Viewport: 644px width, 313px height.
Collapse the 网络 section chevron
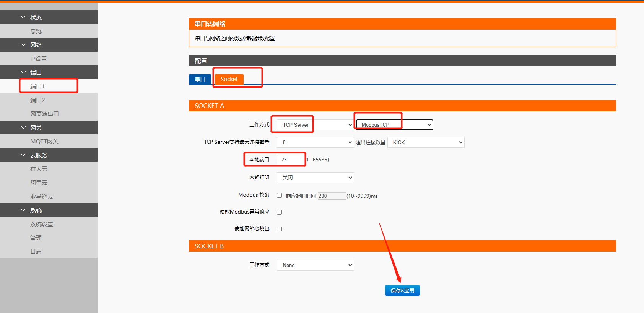coord(23,45)
